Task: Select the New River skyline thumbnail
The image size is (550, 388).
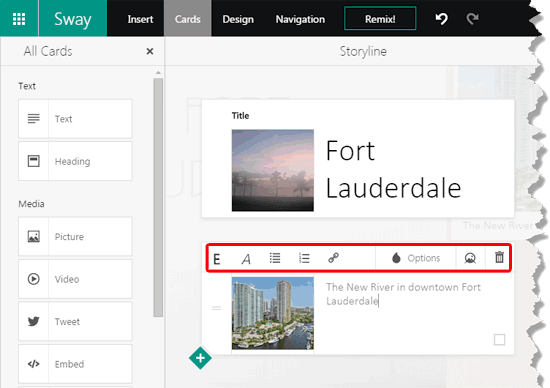Action: click(273, 313)
